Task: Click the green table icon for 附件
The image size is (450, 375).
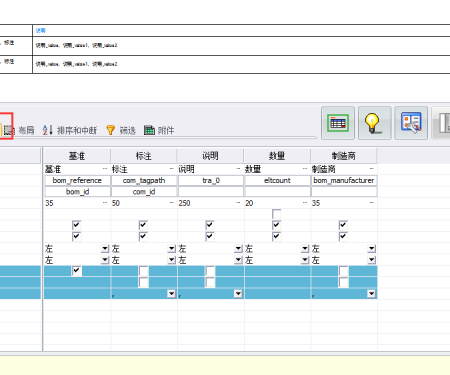Action: coord(149,130)
